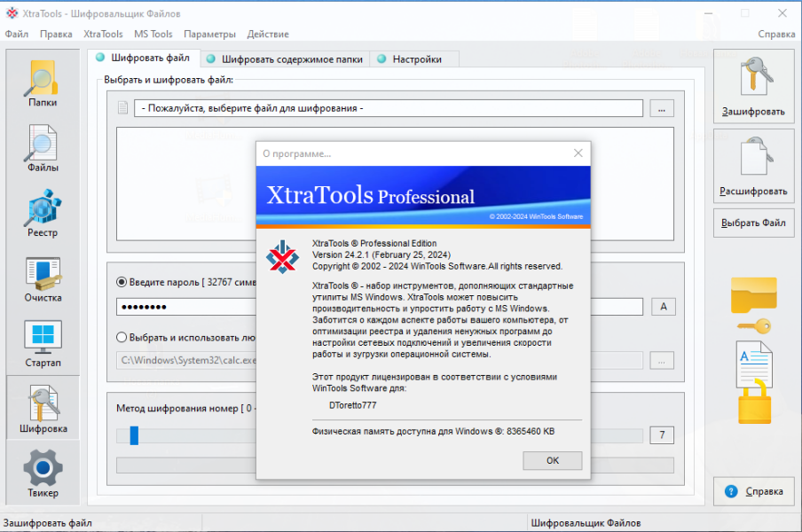Click the blue question mark help icon
This screenshot has height=532, width=802.
click(x=731, y=491)
